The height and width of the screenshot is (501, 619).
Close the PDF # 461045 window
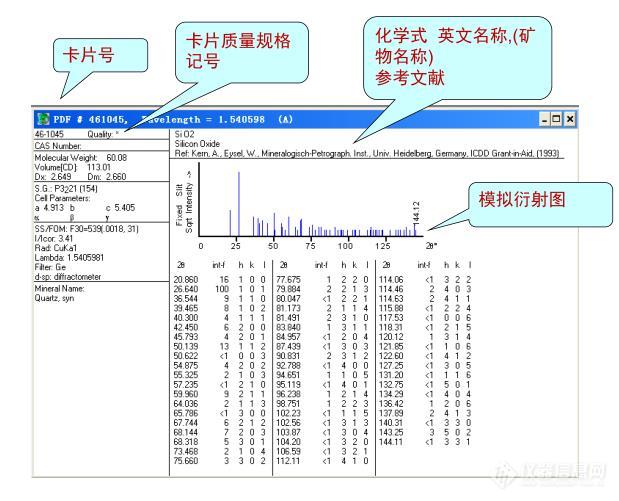[x=598, y=118]
